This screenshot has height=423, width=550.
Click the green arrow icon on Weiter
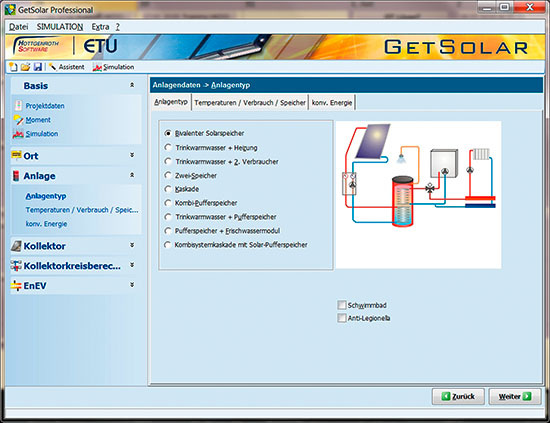527,396
